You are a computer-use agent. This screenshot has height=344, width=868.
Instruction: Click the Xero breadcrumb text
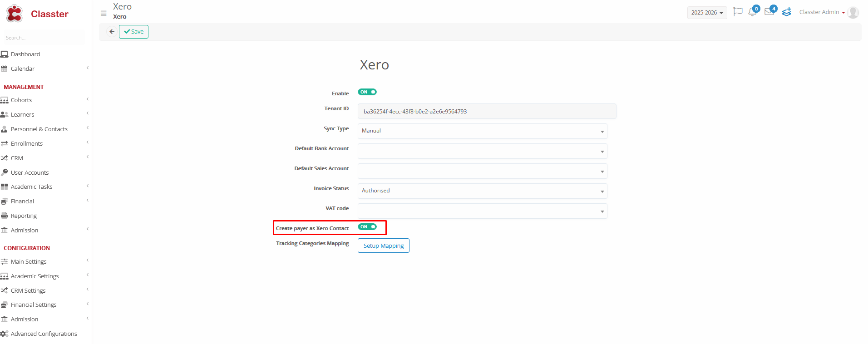click(x=120, y=17)
